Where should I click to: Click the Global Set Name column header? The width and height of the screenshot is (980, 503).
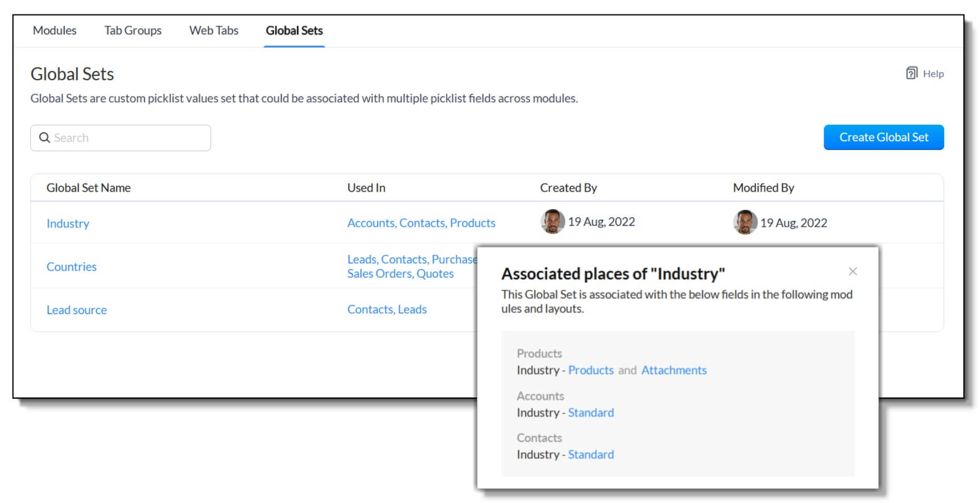tap(88, 188)
